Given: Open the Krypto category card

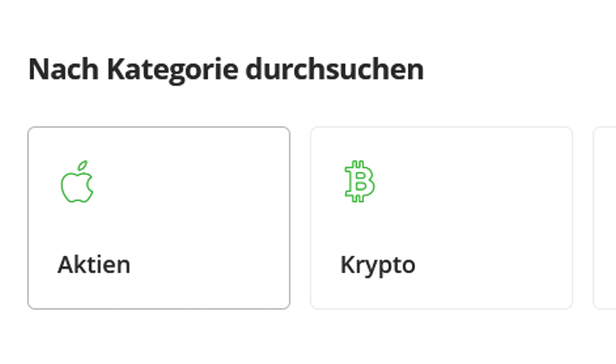Looking at the screenshot, I should (x=441, y=218).
